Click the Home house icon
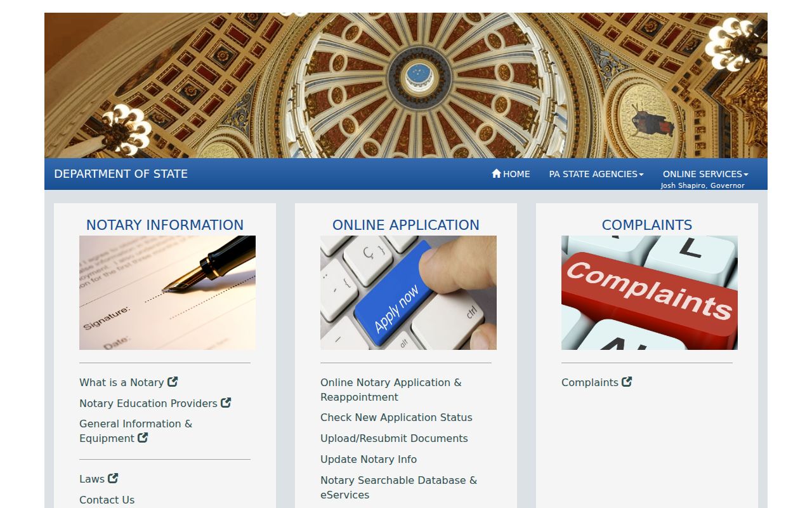Image resolution: width=812 pixels, height=508 pixels. coord(496,173)
